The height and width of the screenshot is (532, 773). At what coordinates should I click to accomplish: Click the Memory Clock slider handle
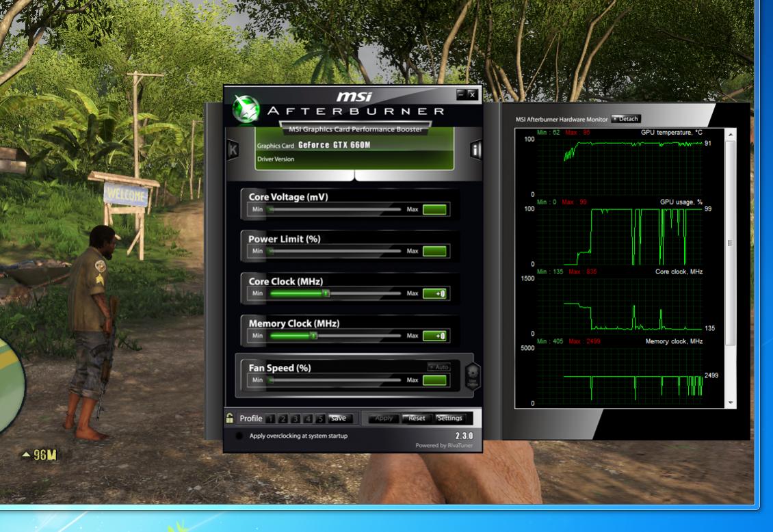pyautogui.click(x=313, y=336)
